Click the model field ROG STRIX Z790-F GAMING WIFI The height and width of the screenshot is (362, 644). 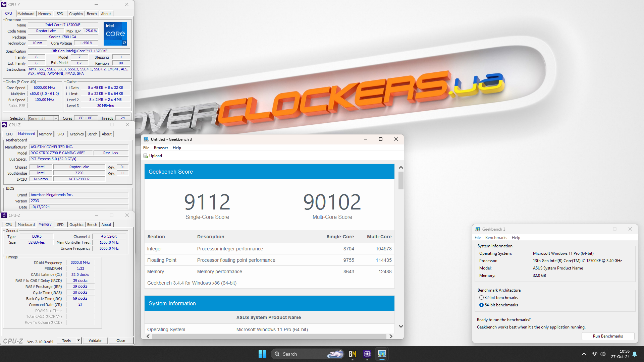tap(61, 153)
